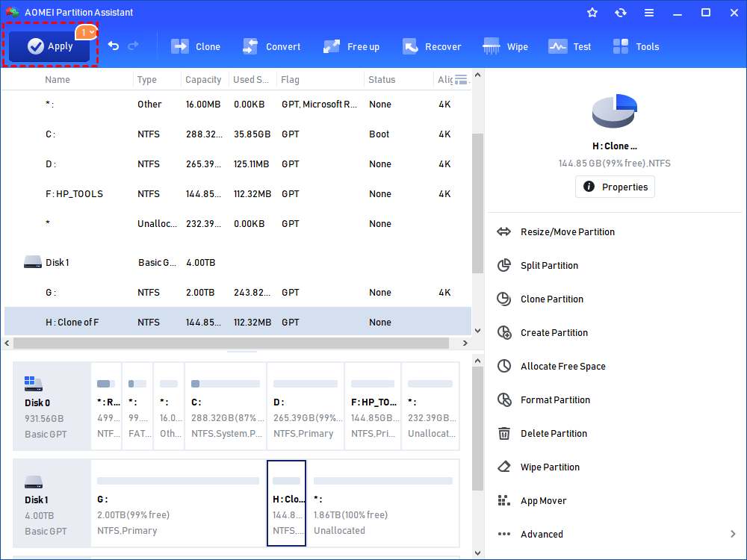
Task: Click the Advanced chevron arrow
Action: click(x=733, y=535)
